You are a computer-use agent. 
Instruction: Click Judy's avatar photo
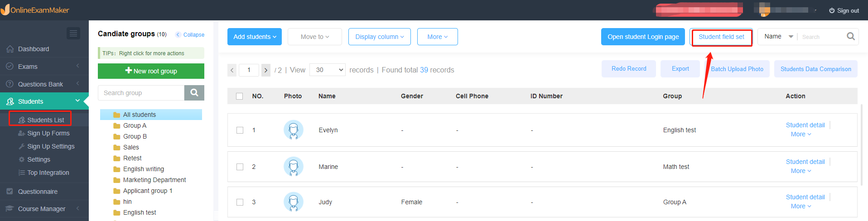(294, 202)
